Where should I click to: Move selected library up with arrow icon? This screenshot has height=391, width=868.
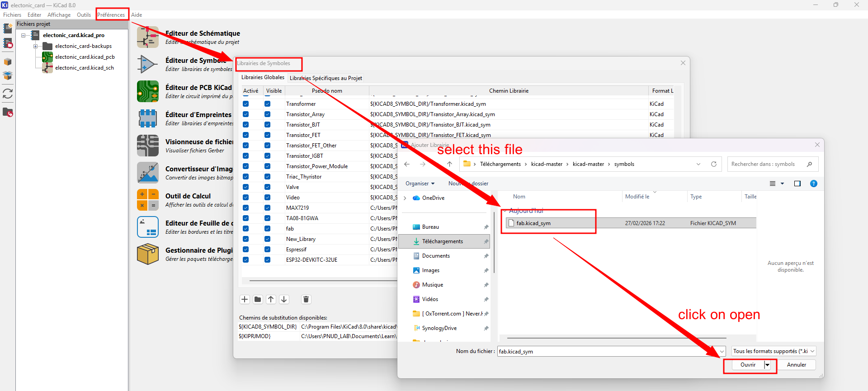tap(271, 299)
